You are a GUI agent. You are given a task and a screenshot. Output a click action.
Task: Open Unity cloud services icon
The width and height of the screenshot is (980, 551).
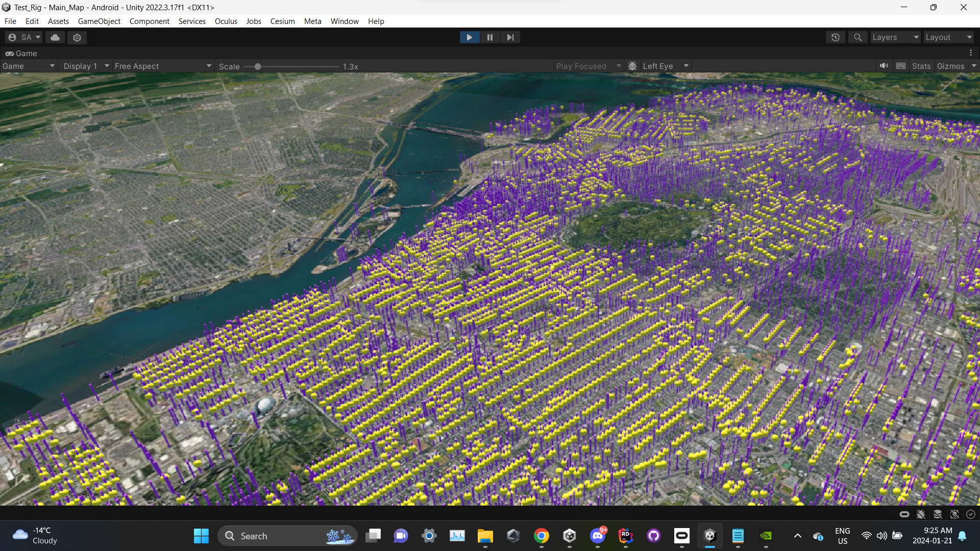[x=55, y=37]
